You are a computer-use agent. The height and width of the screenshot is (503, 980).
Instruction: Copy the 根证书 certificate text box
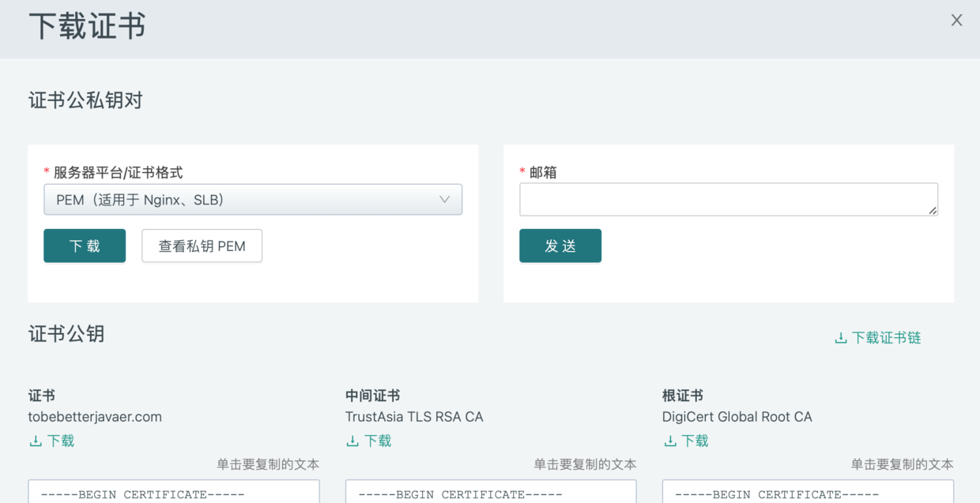pos(808,493)
